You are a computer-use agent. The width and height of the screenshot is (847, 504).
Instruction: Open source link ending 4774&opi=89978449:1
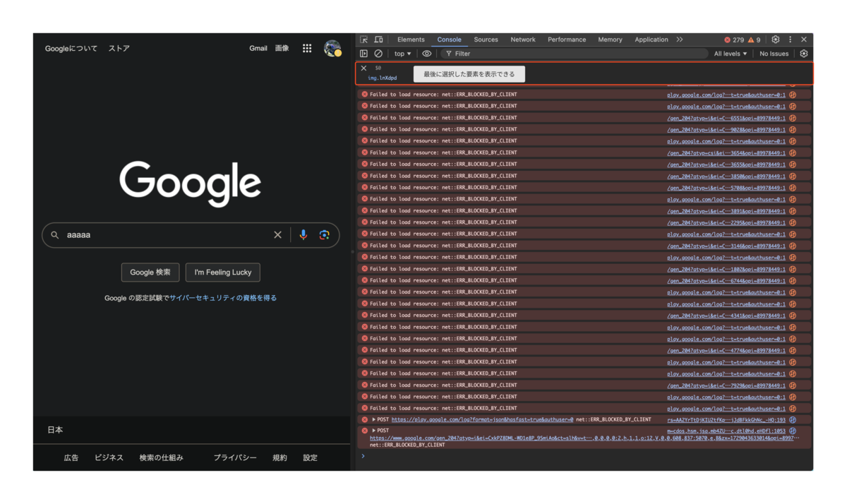tap(726, 350)
